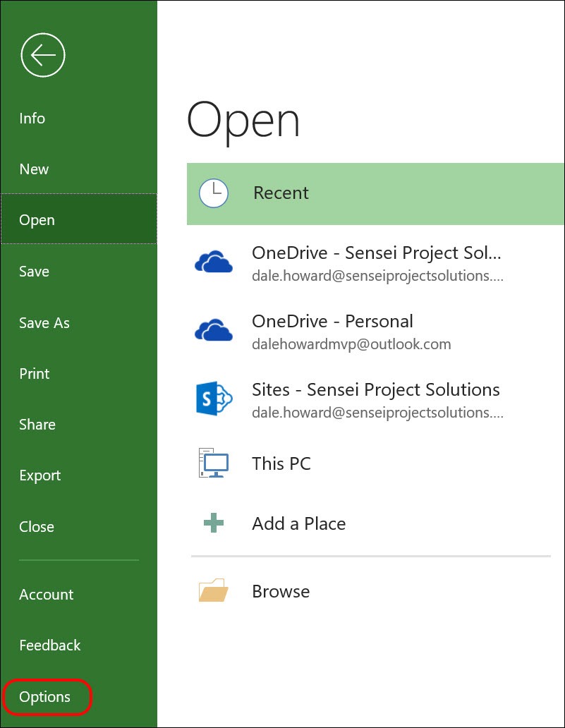Click the Browse folder icon
565x728 pixels.
[214, 590]
